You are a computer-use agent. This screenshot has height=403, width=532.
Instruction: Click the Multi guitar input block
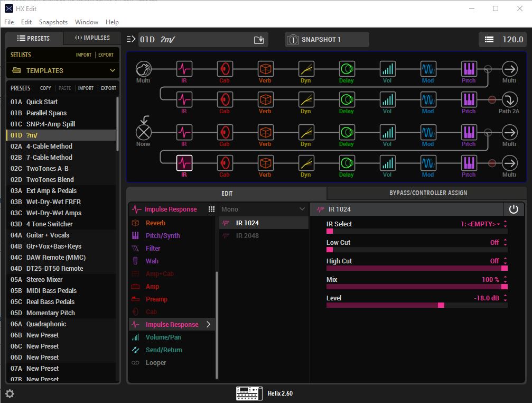[x=144, y=69]
